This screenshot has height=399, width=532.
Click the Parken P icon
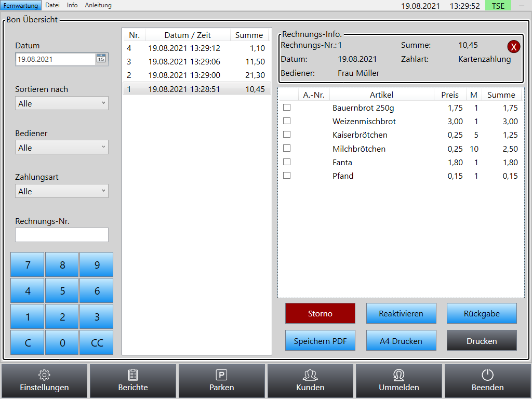pyautogui.click(x=221, y=375)
